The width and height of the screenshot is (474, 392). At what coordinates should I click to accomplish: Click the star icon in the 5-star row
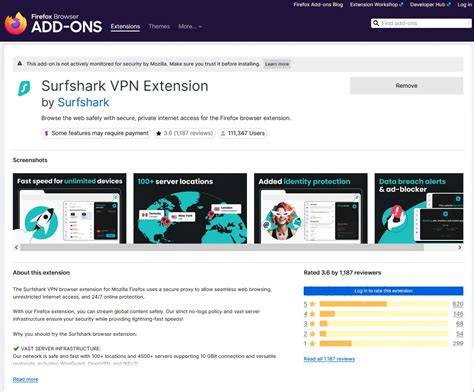pos(312,304)
